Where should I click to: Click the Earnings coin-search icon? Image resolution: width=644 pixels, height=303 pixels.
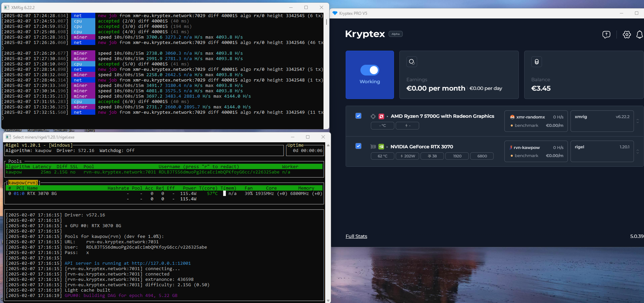tap(412, 62)
